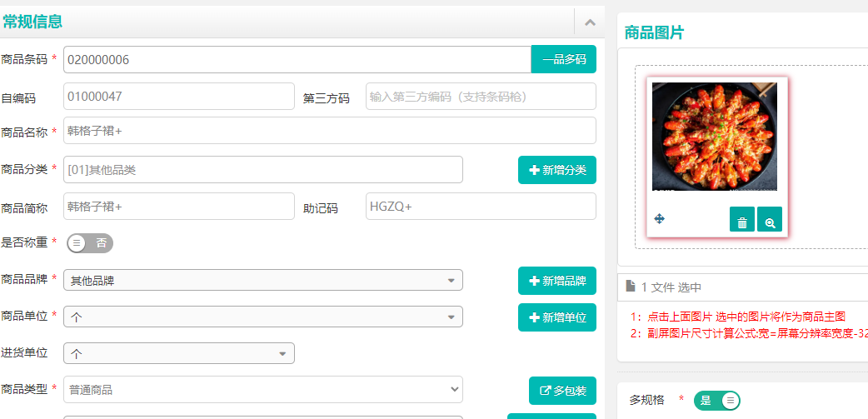
Task: Click the 一品多码 button
Action: (564, 60)
